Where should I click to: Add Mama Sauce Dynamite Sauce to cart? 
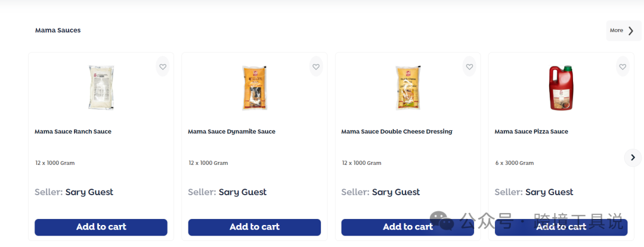coord(254,227)
